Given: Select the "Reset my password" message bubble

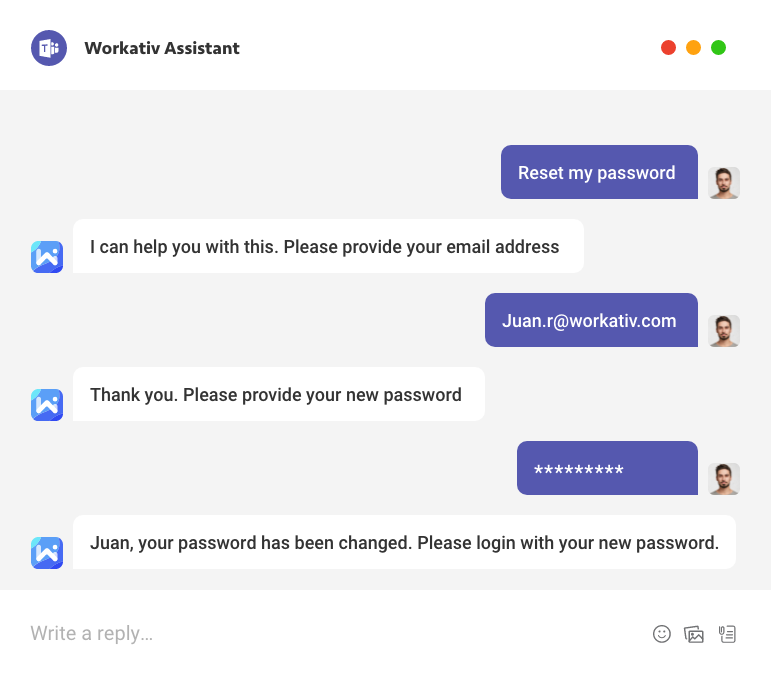Looking at the screenshot, I should point(598,172).
